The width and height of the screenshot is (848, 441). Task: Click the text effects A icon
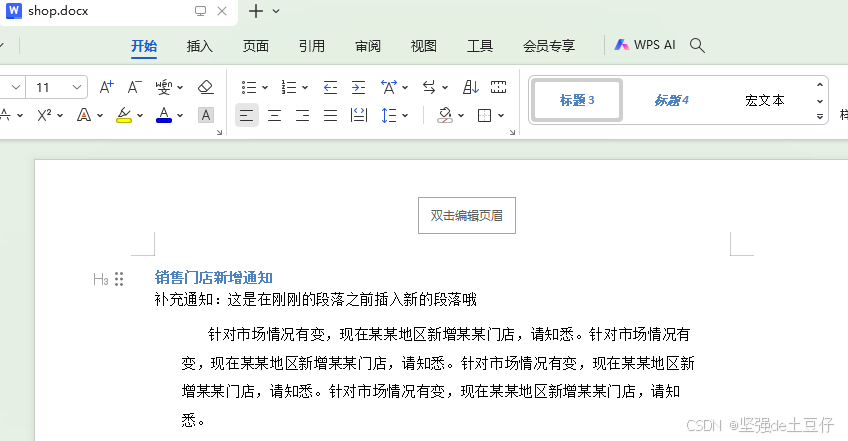tap(84, 115)
